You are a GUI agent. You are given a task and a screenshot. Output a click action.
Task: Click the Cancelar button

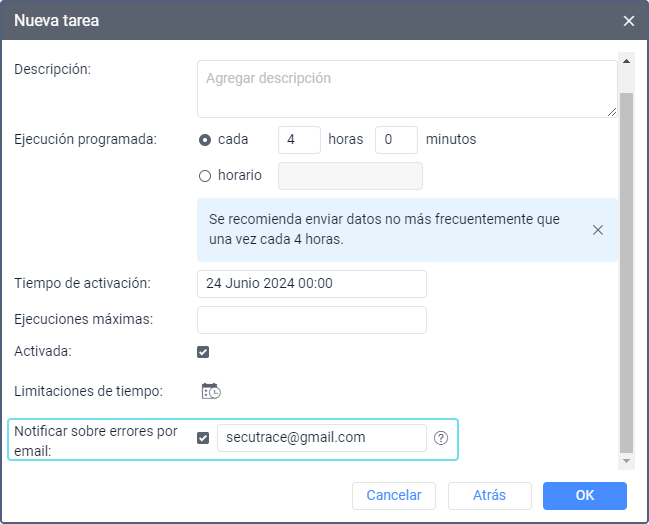[394, 495]
